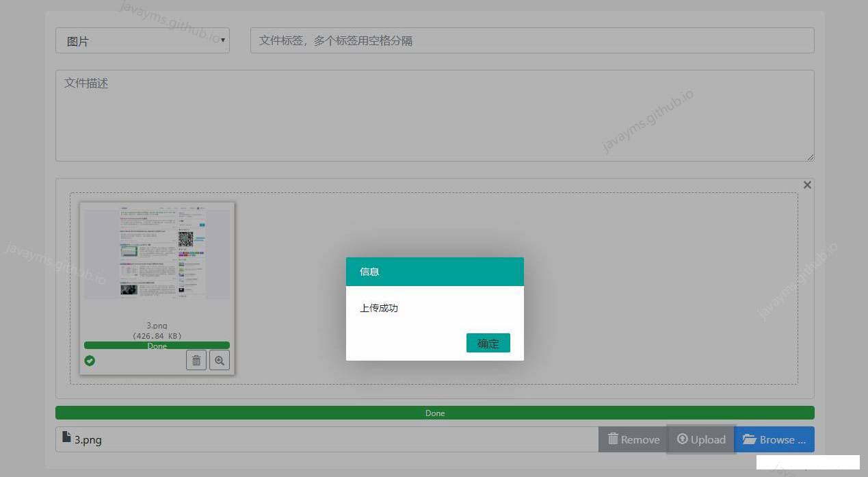Expand the file category selector arrow
Screen dimensions: 868x477
point(222,41)
